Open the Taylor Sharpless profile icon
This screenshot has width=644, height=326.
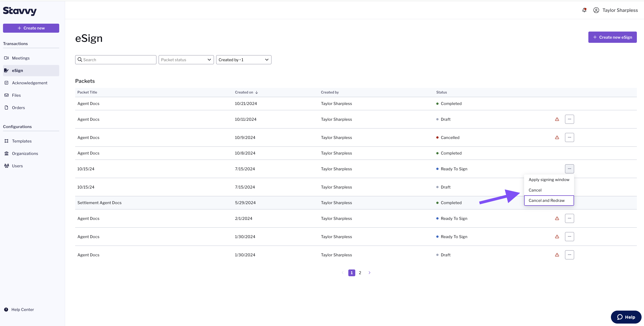point(596,10)
